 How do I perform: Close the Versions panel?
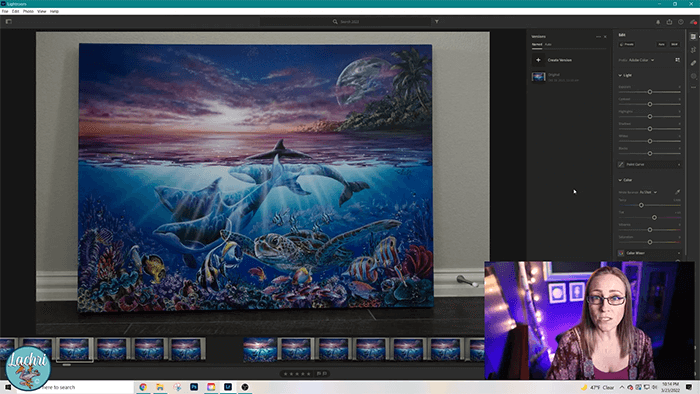[x=605, y=37]
